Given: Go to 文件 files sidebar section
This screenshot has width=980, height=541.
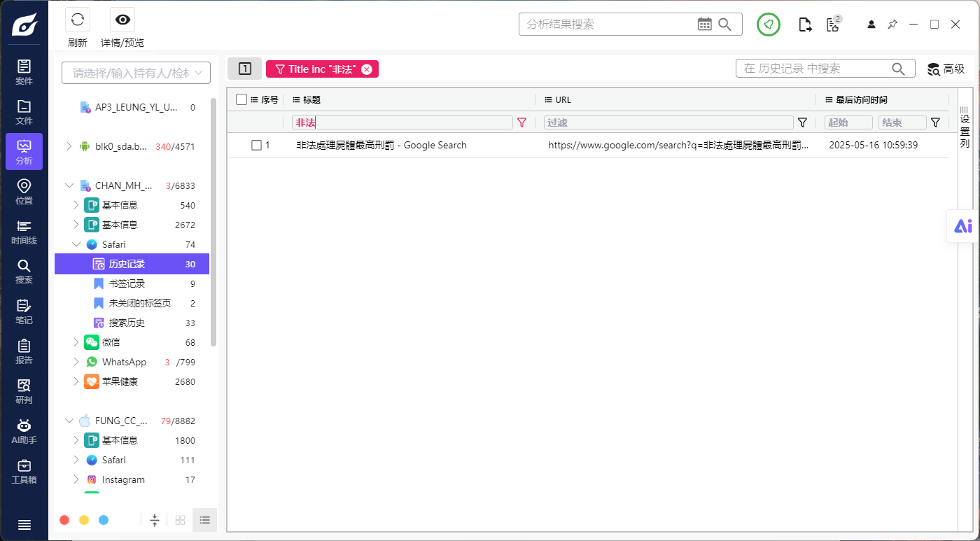Looking at the screenshot, I should [x=24, y=112].
